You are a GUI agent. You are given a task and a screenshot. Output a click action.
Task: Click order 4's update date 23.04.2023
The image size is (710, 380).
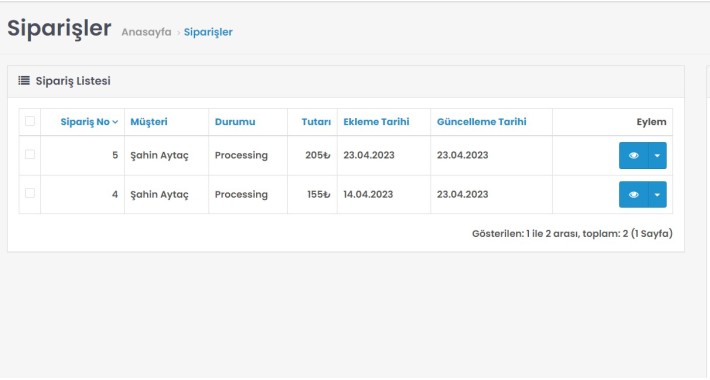462,194
